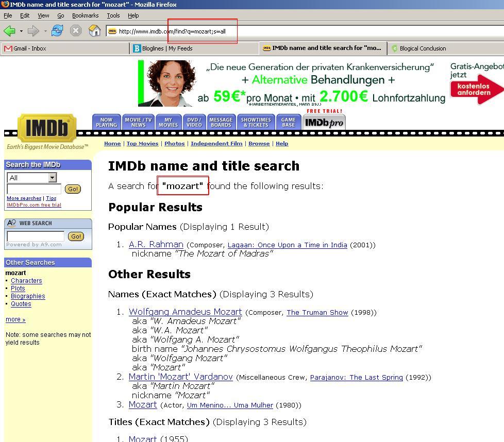Open the Tips link
Viewport: 504px width, 442px height.
pos(51,198)
